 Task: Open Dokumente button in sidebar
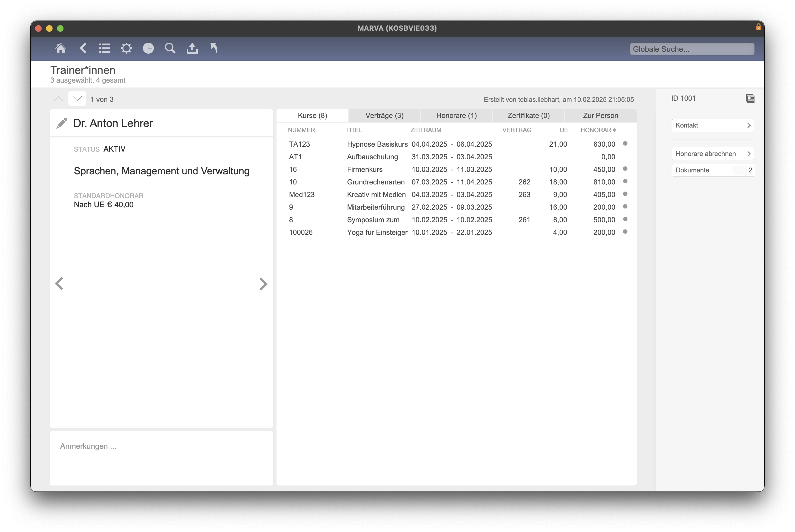tap(712, 170)
